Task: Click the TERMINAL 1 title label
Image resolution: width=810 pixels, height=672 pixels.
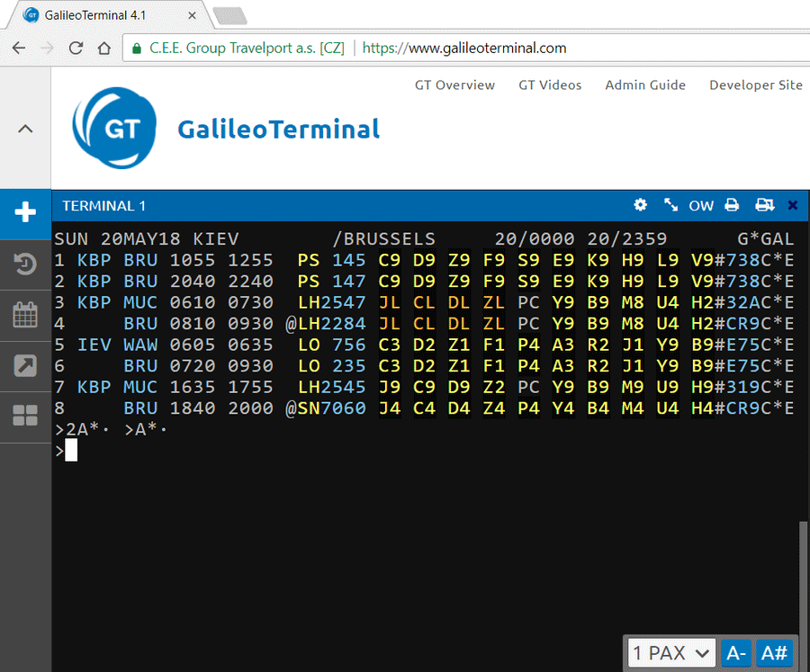Action: tap(103, 206)
